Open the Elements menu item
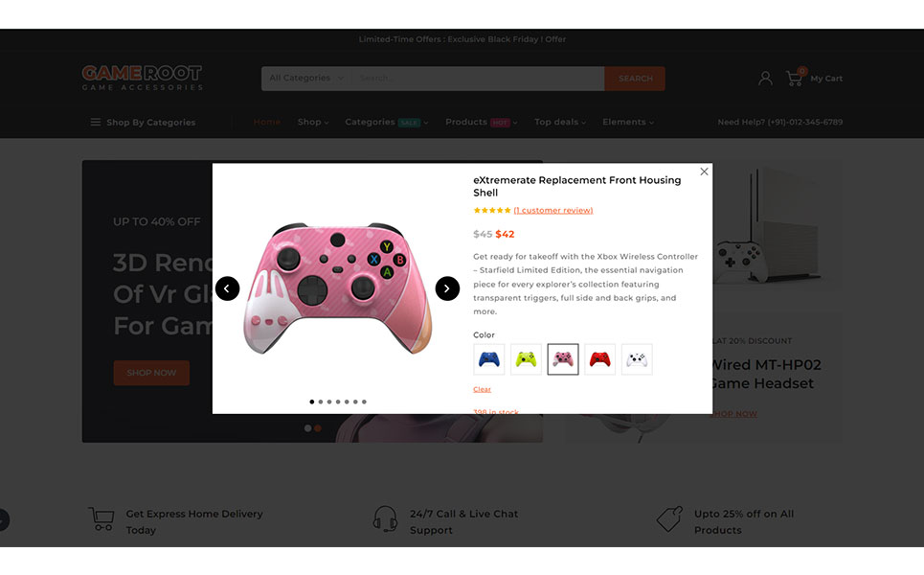The height and width of the screenshot is (575, 924). [x=628, y=122]
